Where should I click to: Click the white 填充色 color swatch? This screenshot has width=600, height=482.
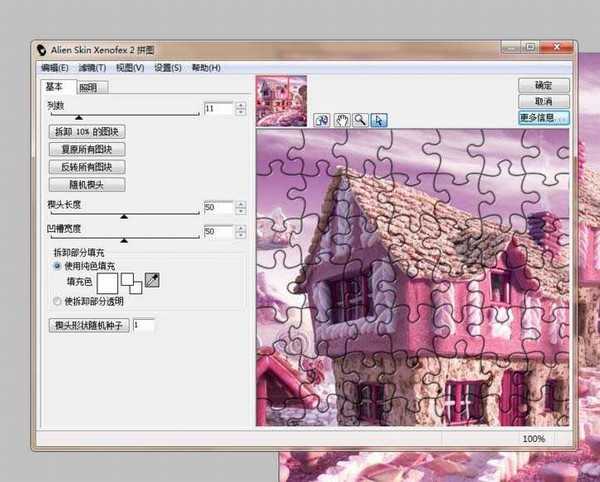pyautogui.click(x=107, y=284)
